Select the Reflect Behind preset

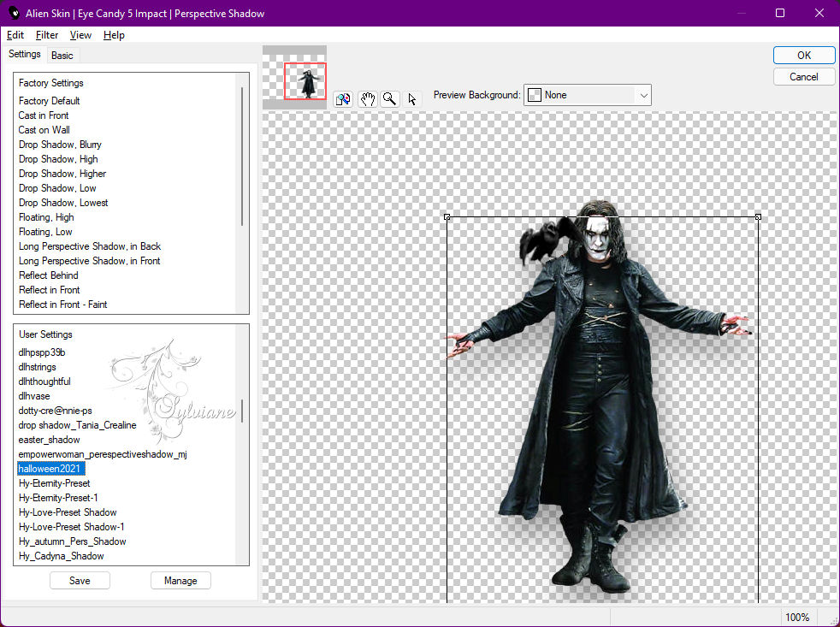pos(48,275)
